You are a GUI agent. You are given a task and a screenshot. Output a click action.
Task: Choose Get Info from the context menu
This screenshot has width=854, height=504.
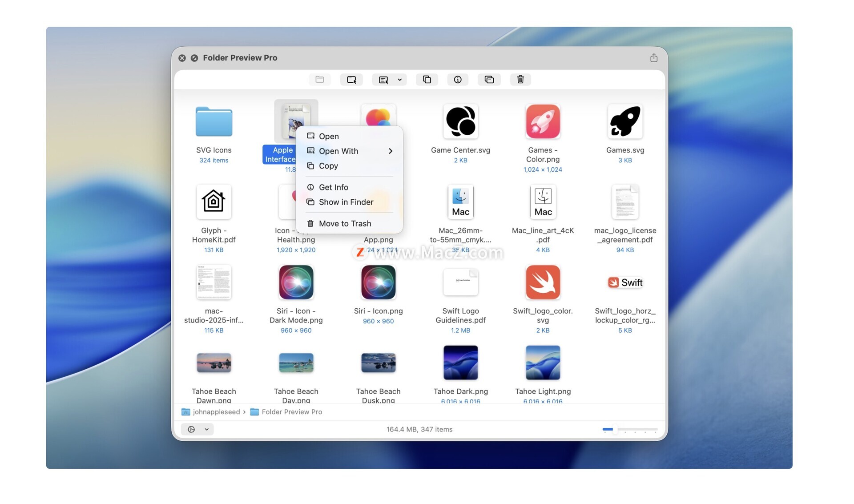[349, 187]
